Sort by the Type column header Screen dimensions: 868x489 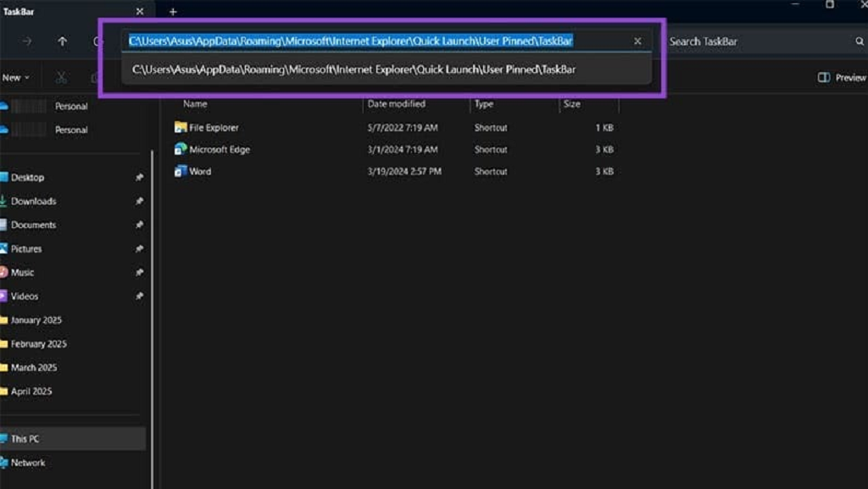coord(484,103)
